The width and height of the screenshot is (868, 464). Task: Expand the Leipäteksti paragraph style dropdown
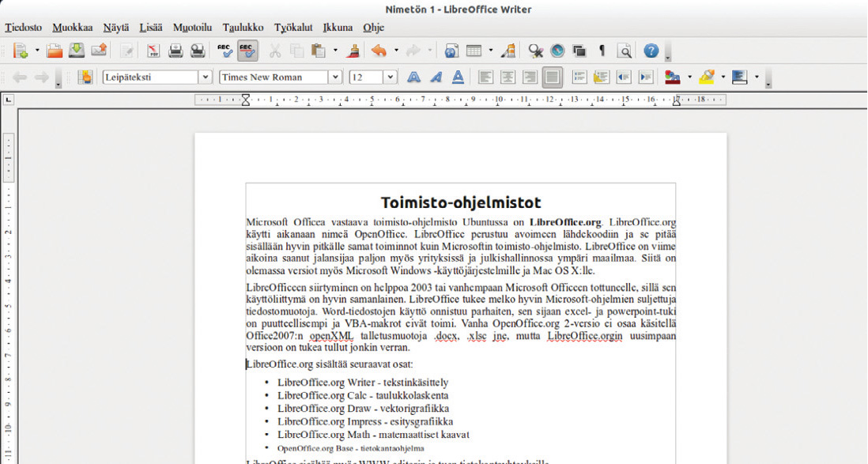[x=205, y=77]
